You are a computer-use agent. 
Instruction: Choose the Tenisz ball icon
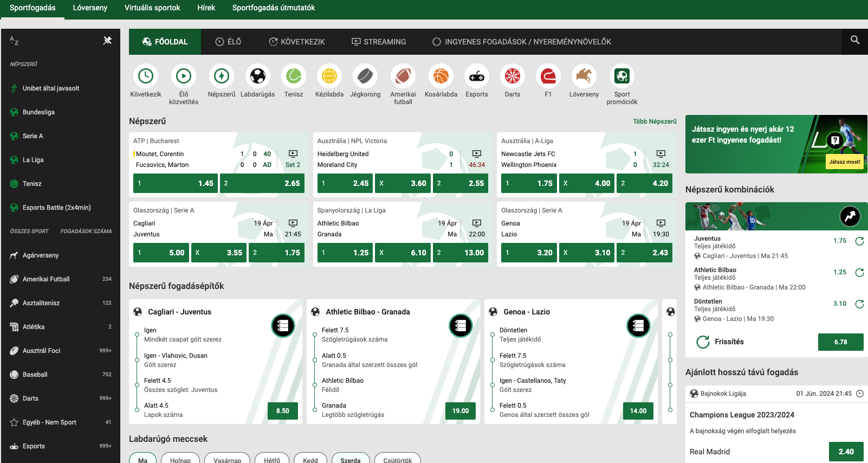coord(294,76)
